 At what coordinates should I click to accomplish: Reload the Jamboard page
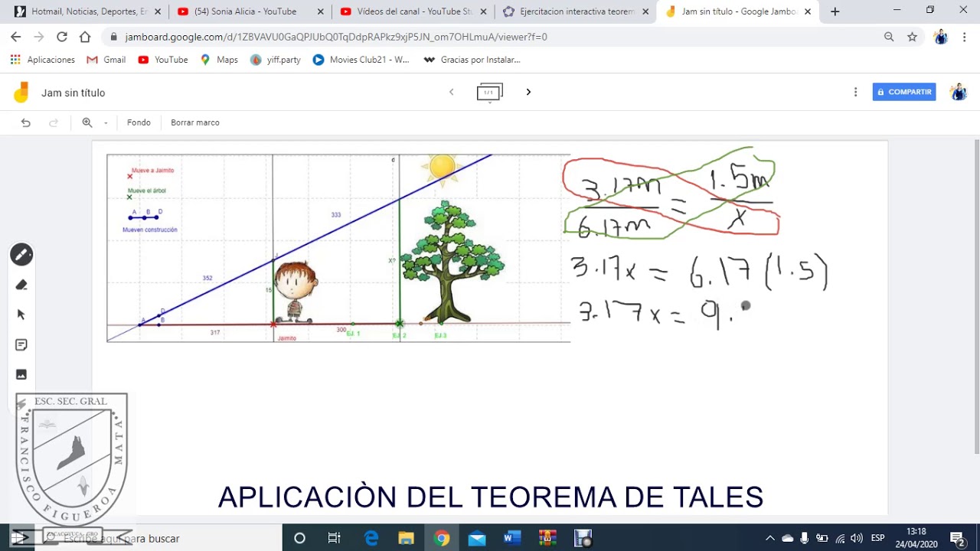click(x=62, y=37)
